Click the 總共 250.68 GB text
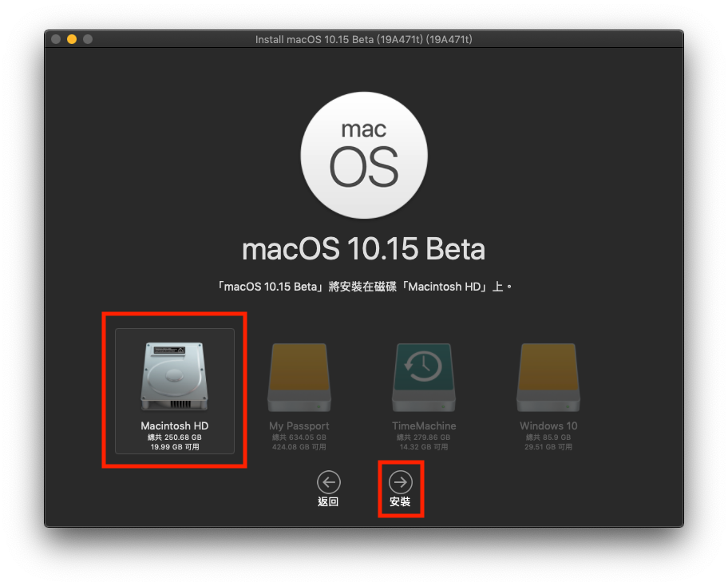The image size is (728, 586). click(x=175, y=438)
